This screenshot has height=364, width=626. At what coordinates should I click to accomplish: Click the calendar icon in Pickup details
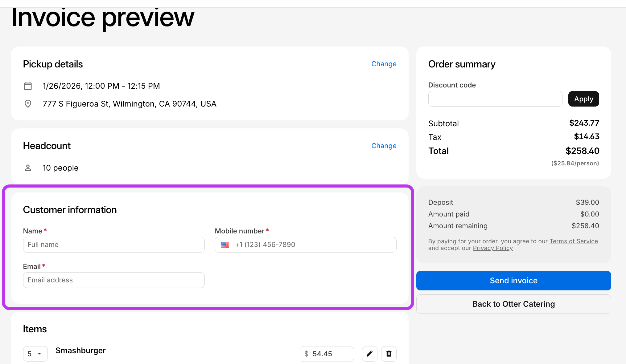(28, 86)
